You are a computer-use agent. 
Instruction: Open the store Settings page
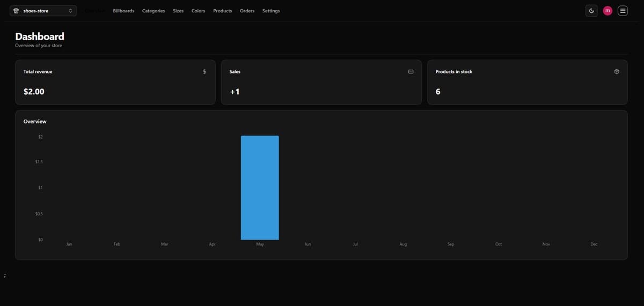[x=271, y=11]
